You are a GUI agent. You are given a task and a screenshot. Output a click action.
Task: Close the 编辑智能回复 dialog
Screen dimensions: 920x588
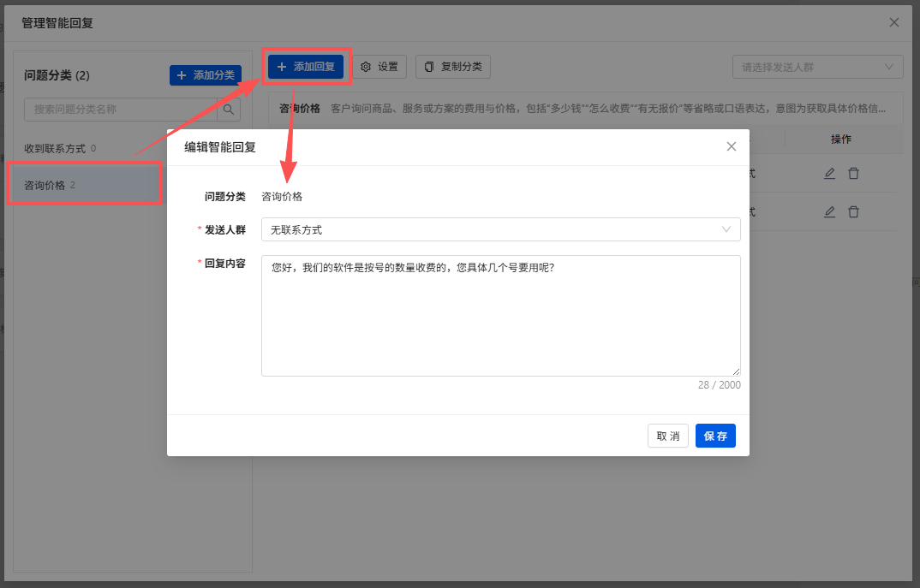click(x=731, y=146)
